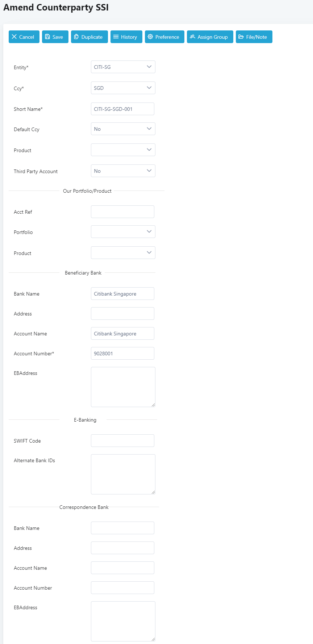313x644 pixels.
Task: Expand the Third Party Account dropdown
Action: [x=123, y=171]
